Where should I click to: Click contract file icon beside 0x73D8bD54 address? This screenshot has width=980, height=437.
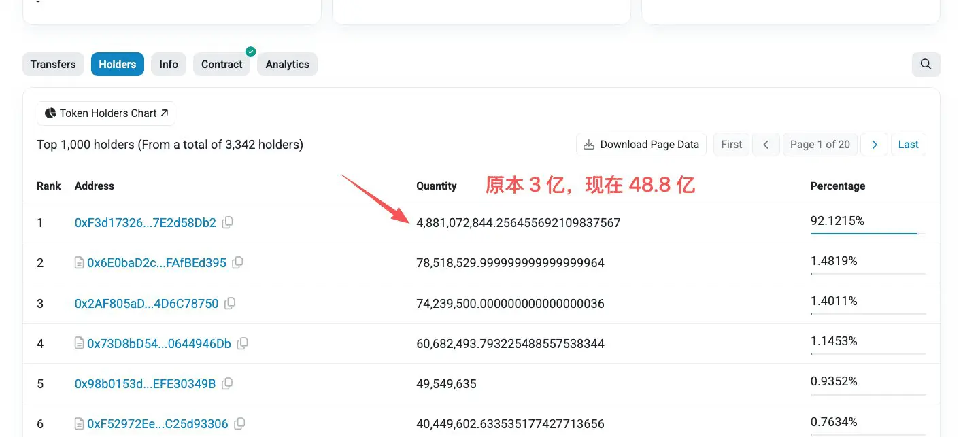(x=80, y=343)
